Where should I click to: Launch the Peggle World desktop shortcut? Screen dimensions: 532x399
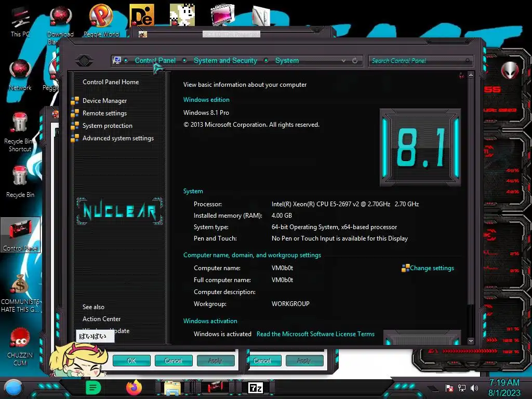[x=101, y=21]
